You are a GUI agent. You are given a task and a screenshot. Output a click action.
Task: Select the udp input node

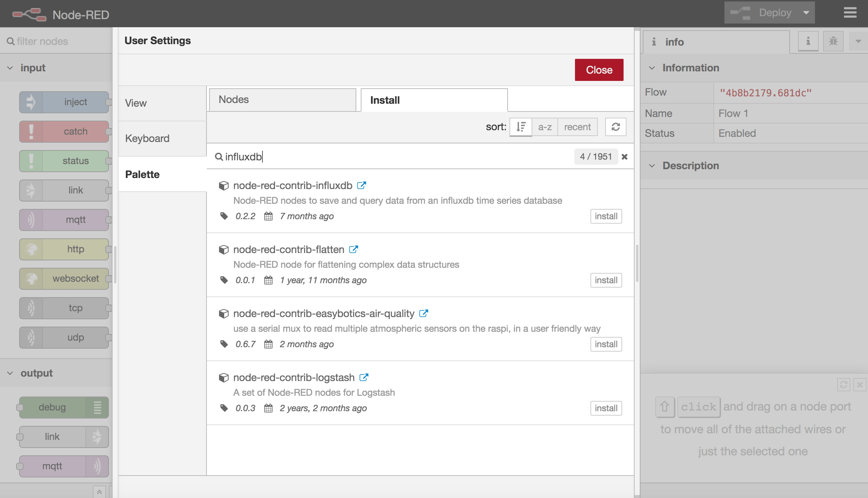point(64,338)
